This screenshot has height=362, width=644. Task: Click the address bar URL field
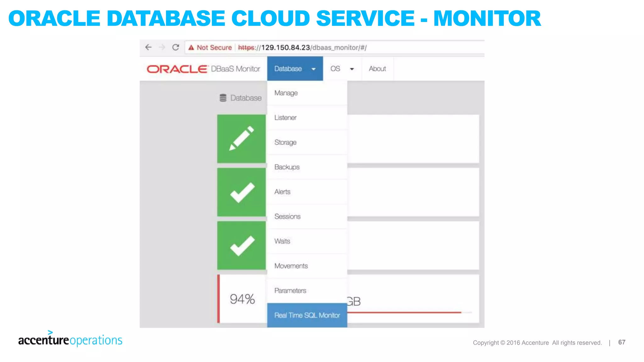[335, 47]
